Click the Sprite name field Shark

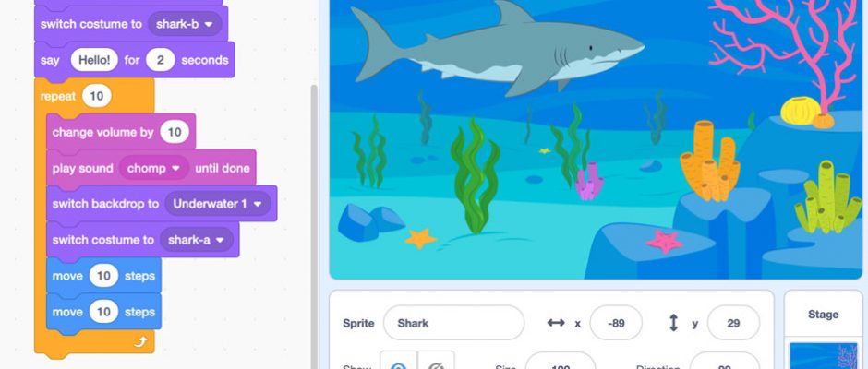tap(453, 323)
